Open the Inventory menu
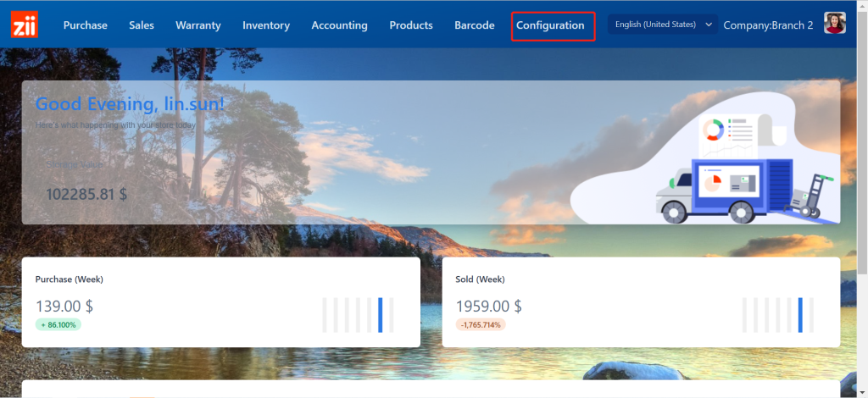 coord(266,25)
